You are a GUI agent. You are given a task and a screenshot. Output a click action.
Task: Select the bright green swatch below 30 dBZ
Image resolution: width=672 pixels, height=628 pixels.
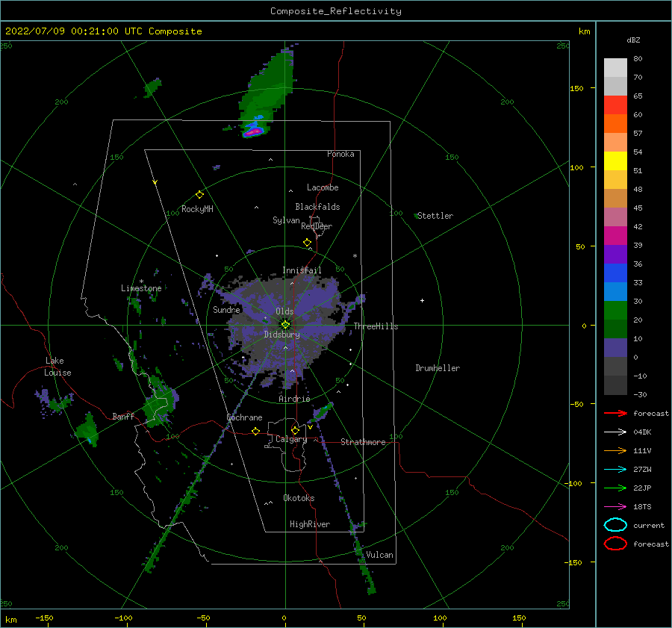click(x=615, y=310)
